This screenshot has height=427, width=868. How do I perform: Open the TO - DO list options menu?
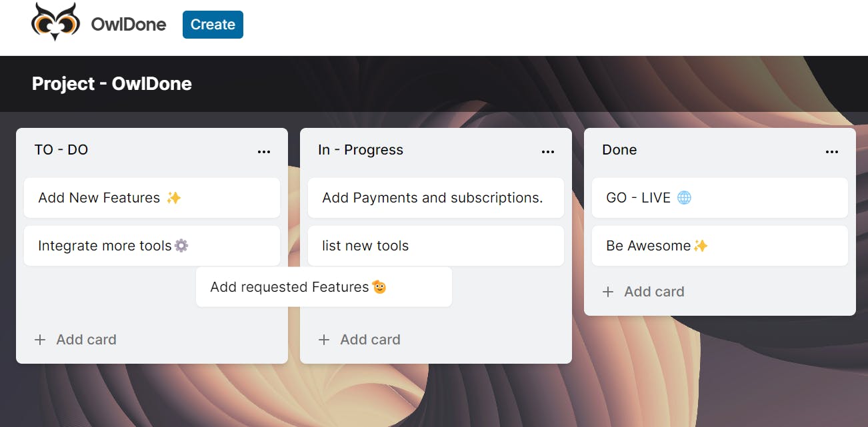point(264,152)
